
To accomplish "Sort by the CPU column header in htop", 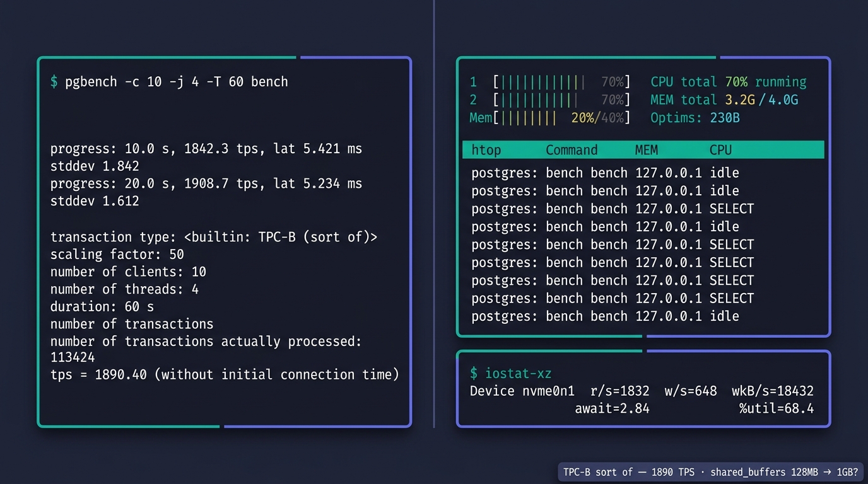I will click(720, 150).
